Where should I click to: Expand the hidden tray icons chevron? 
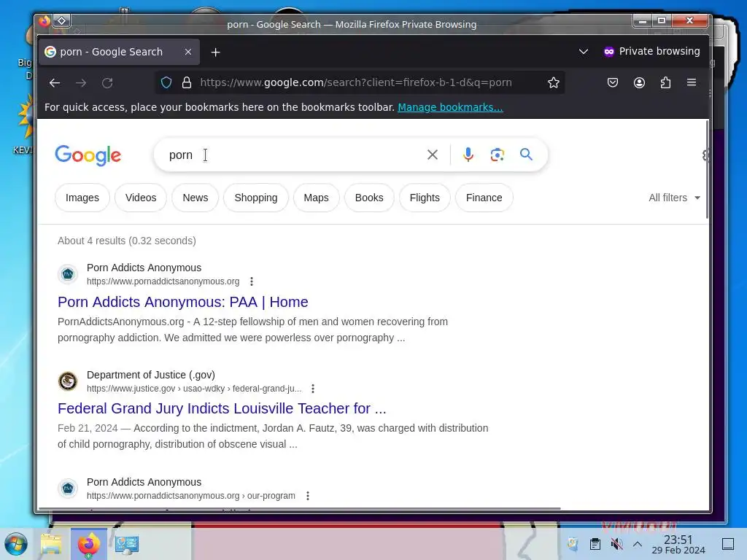coord(638,544)
